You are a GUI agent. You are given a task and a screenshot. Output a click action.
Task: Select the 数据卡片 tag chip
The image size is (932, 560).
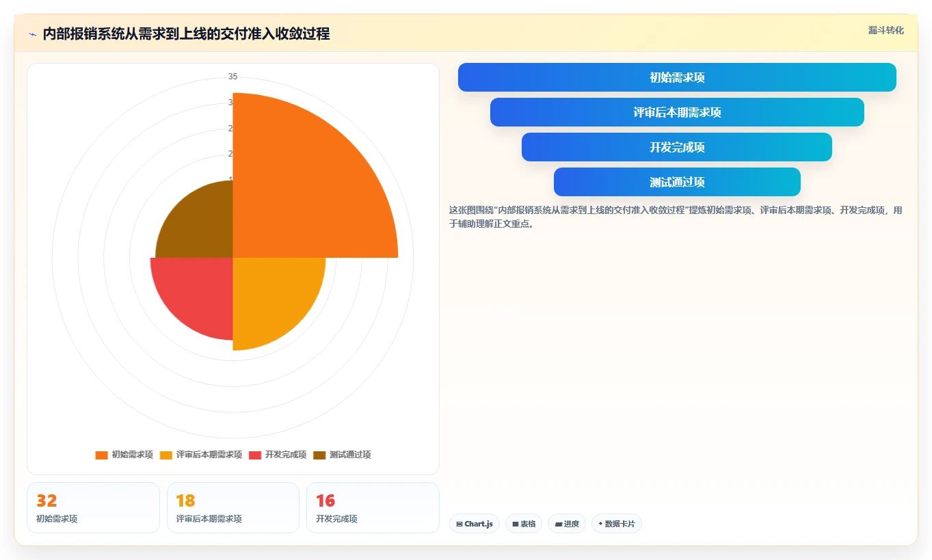(617, 524)
